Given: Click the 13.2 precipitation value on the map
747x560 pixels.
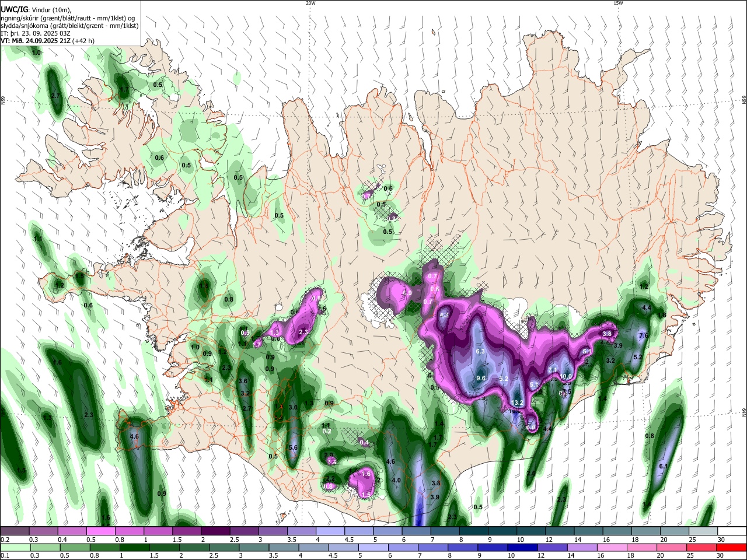Looking at the screenshot, I should click(518, 402).
